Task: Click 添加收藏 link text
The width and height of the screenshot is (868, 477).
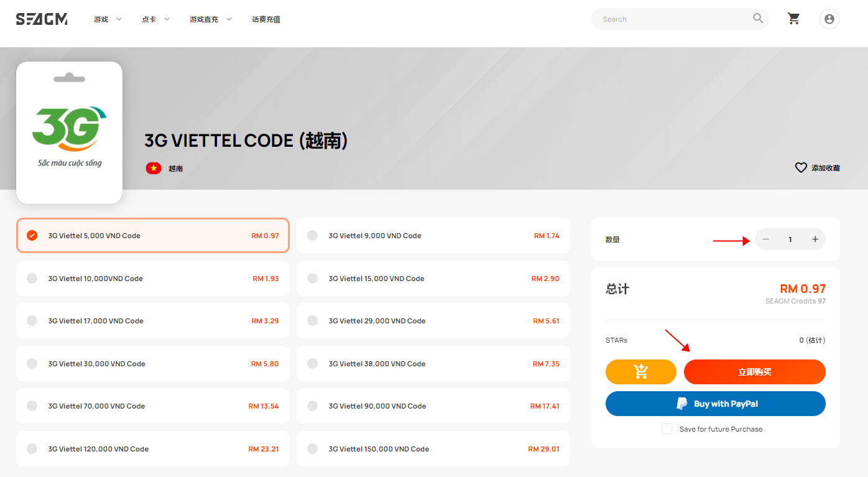Action: [x=826, y=168]
